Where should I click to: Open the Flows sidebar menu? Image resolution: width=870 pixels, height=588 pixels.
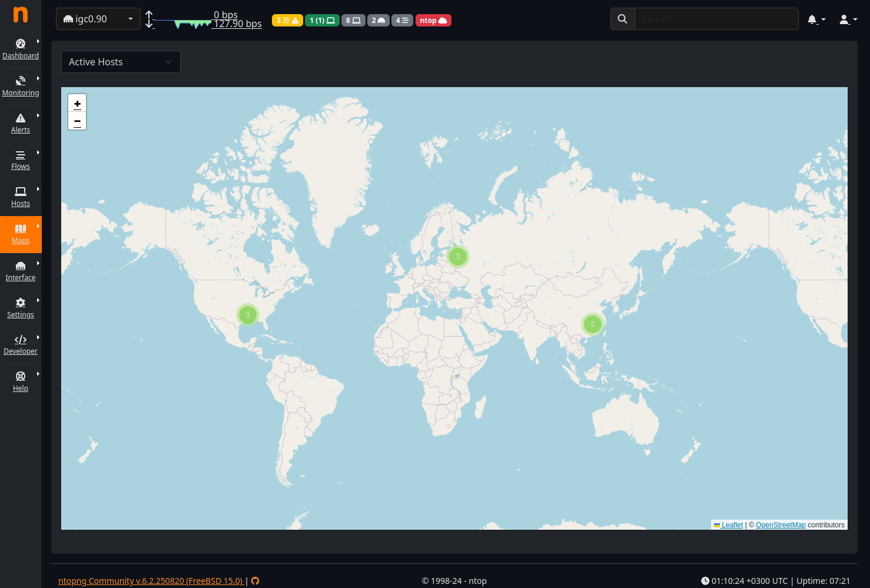click(21, 160)
